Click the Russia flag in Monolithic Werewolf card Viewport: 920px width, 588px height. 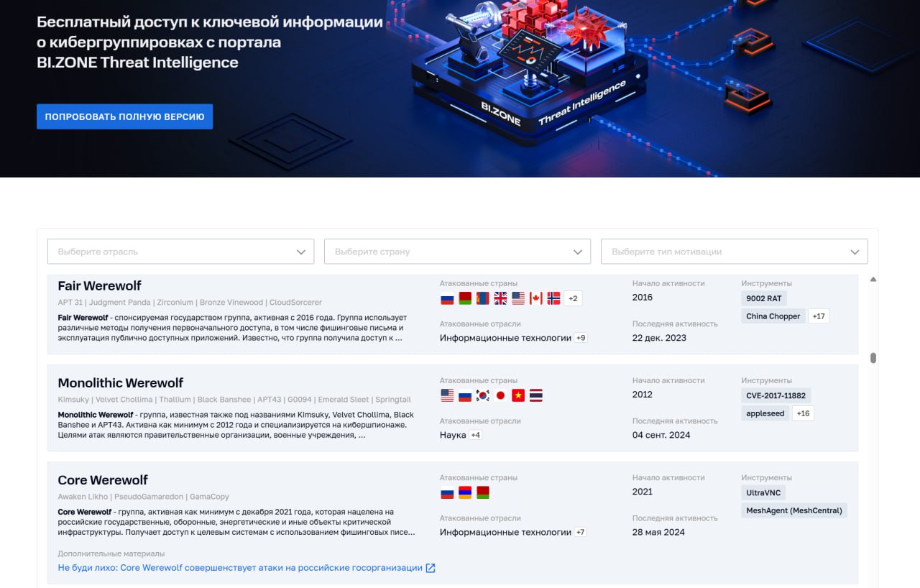pos(465,395)
